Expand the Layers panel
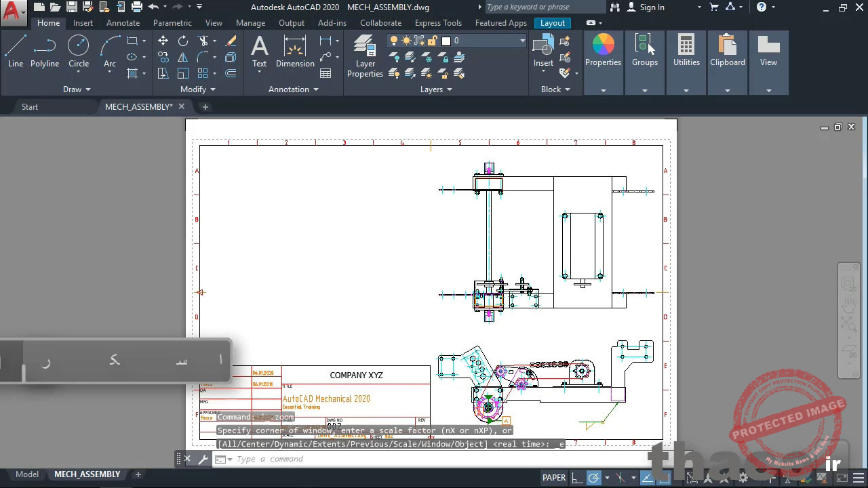 coord(436,89)
